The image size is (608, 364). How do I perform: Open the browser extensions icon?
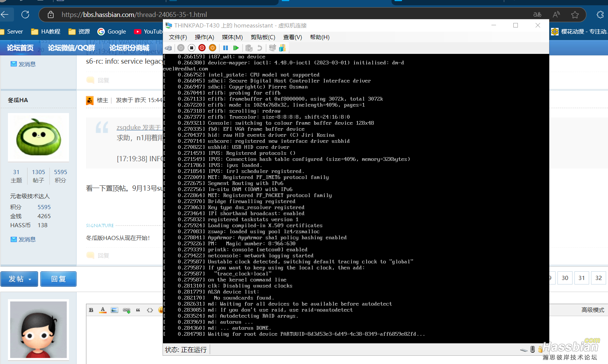pyautogui.click(x=600, y=15)
